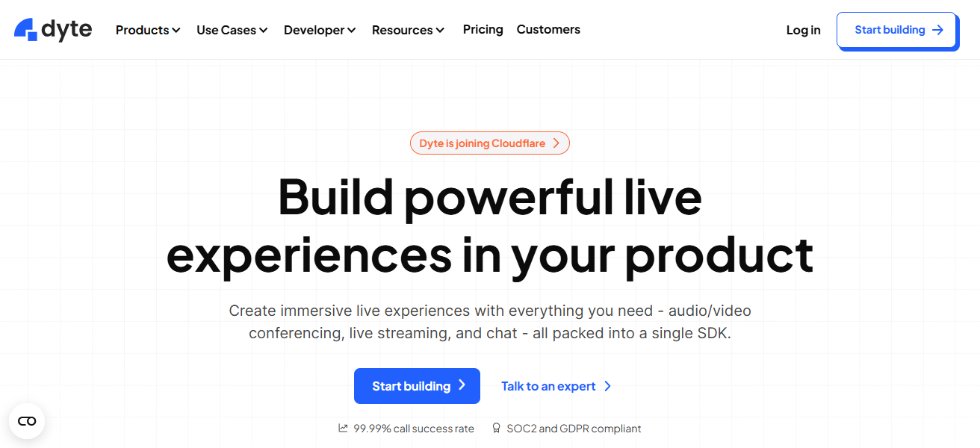Open the Resources dropdown menu
The width and height of the screenshot is (980, 448).
click(408, 30)
